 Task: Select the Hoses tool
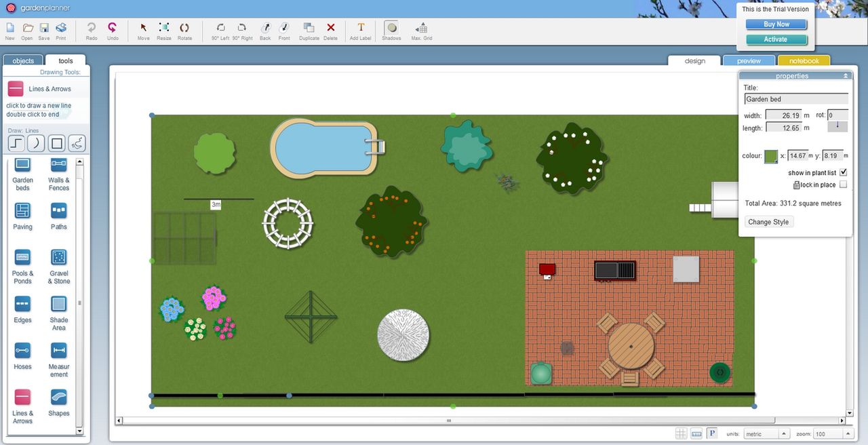tap(22, 357)
